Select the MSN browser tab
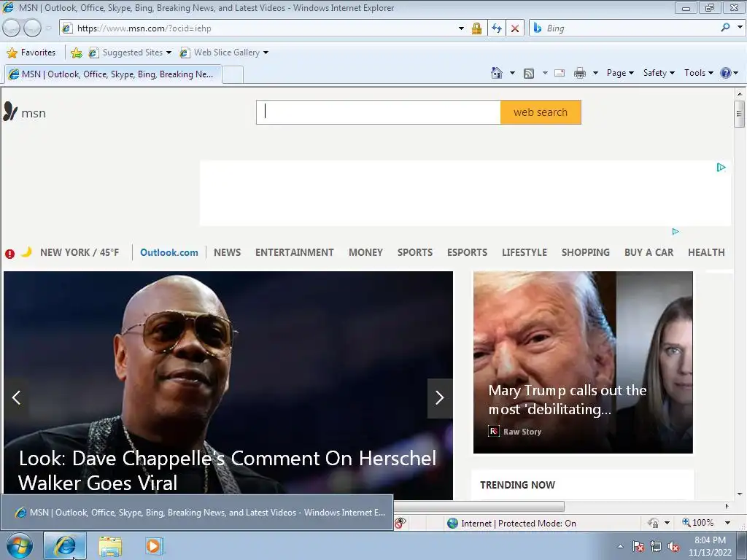 coord(113,74)
